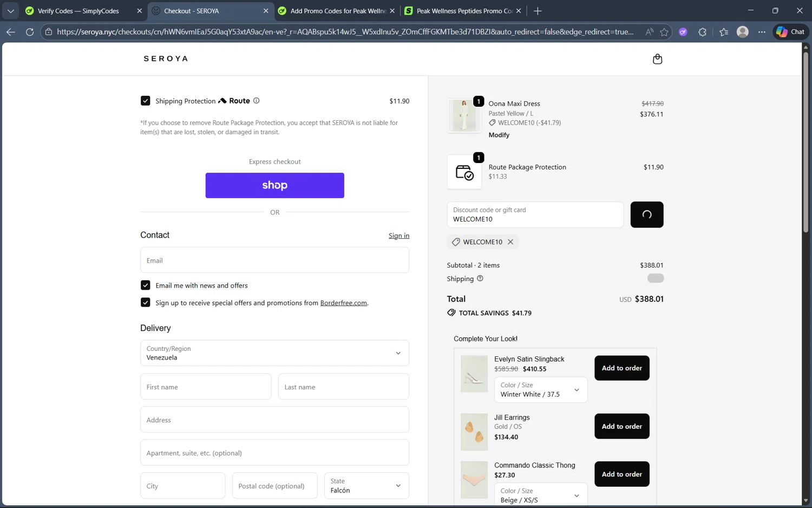Switch to Verify Codes — SimplyCodes tab
Screen dimensions: 812x508
coord(78,11)
